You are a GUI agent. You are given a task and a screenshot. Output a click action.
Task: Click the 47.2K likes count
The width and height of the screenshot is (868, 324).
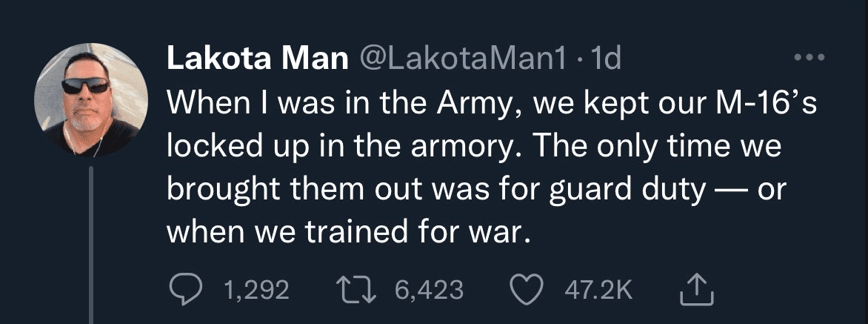point(598,291)
